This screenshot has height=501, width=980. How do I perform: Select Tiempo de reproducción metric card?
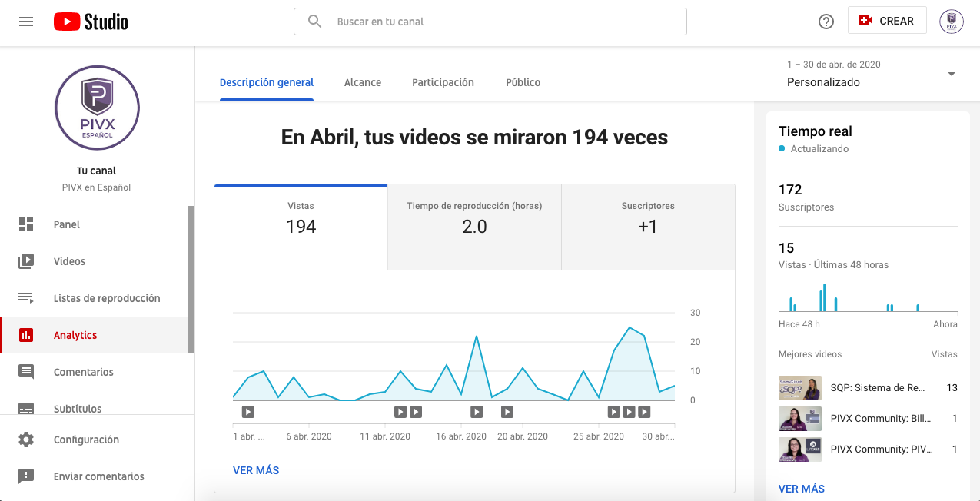474,227
